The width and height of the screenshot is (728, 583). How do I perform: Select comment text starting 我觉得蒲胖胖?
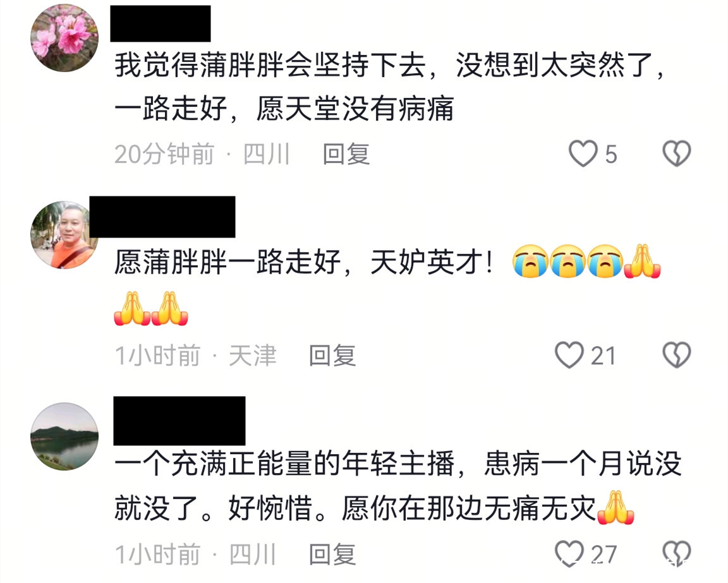(390, 87)
